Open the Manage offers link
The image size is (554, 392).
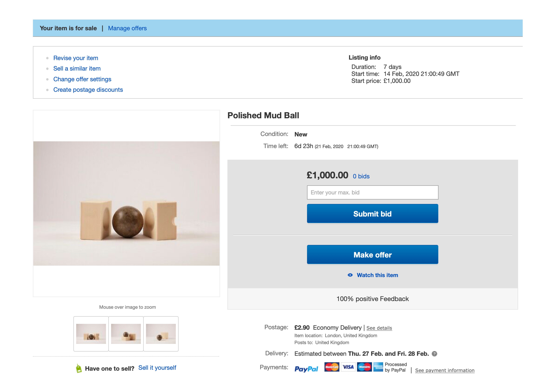(127, 28)
